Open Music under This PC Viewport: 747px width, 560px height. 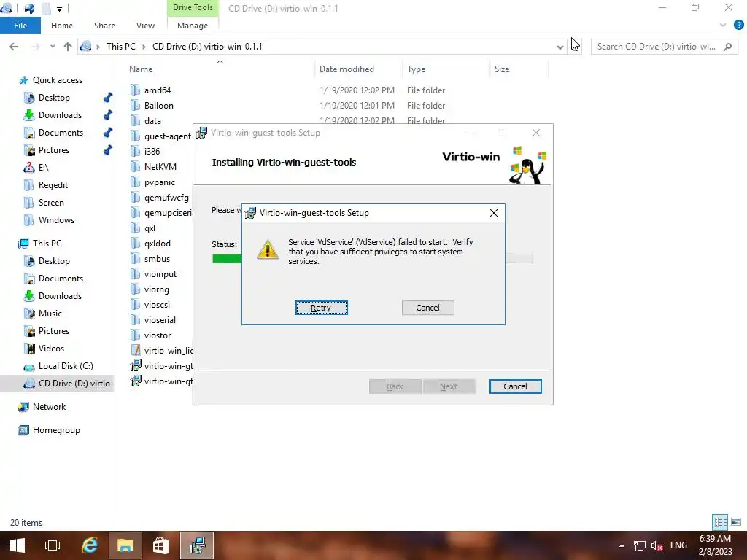(x=50, y=314)
